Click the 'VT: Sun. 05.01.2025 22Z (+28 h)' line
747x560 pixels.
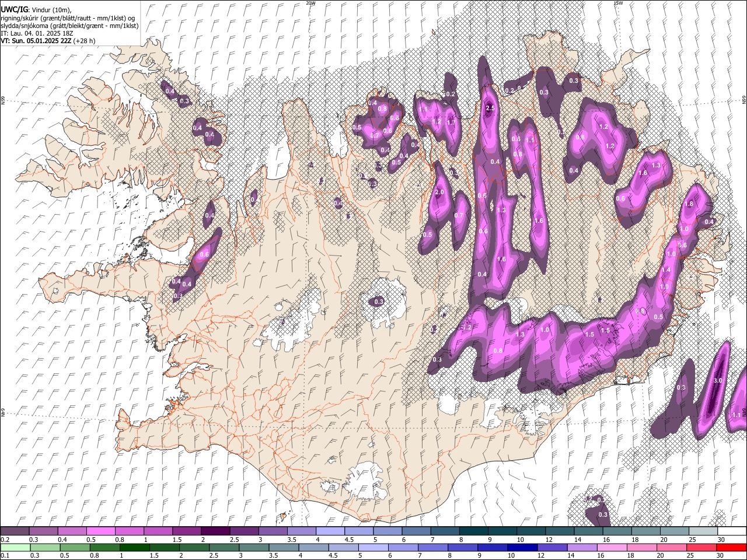[x=48, y=41]
